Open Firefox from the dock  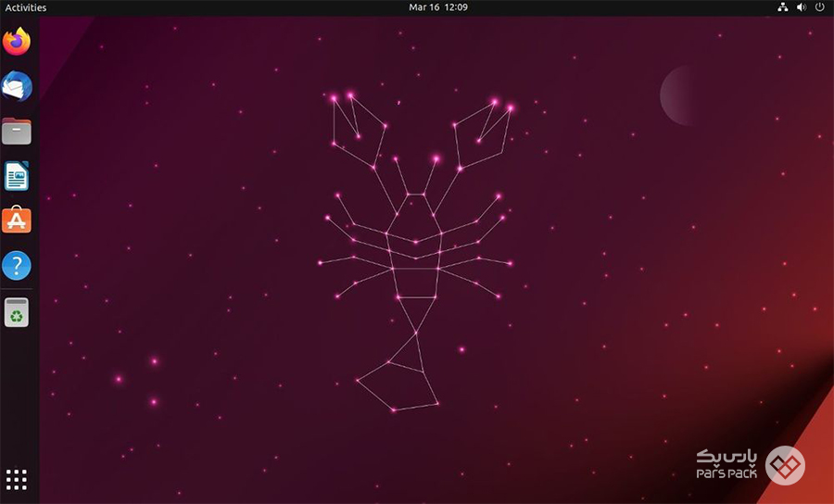(x=17, y=41)
